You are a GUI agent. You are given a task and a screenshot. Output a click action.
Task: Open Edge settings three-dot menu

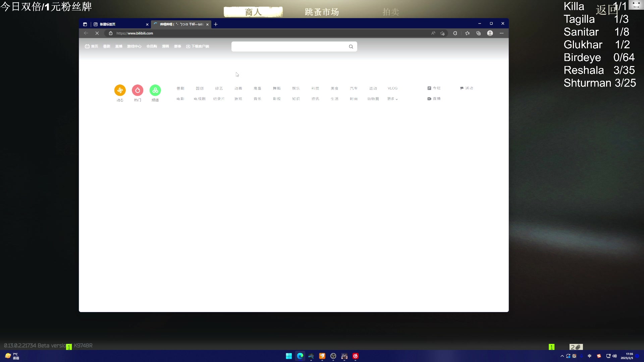tap(501, 33)
